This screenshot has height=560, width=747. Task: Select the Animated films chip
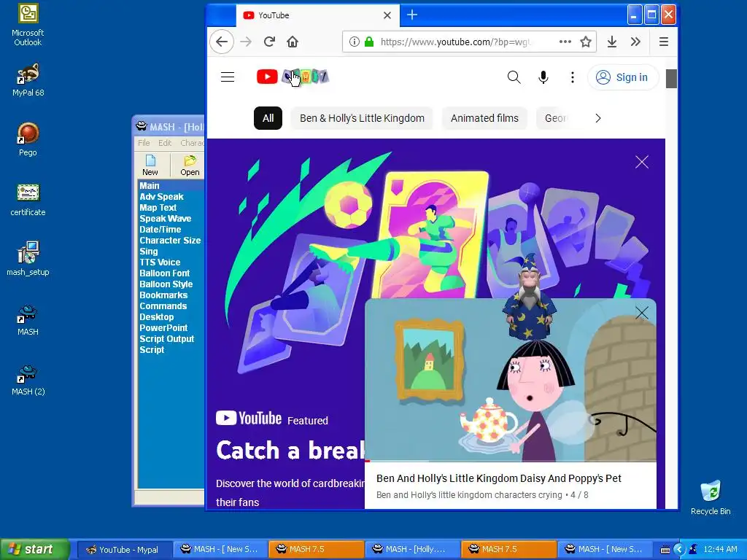[x=484, y=118]
